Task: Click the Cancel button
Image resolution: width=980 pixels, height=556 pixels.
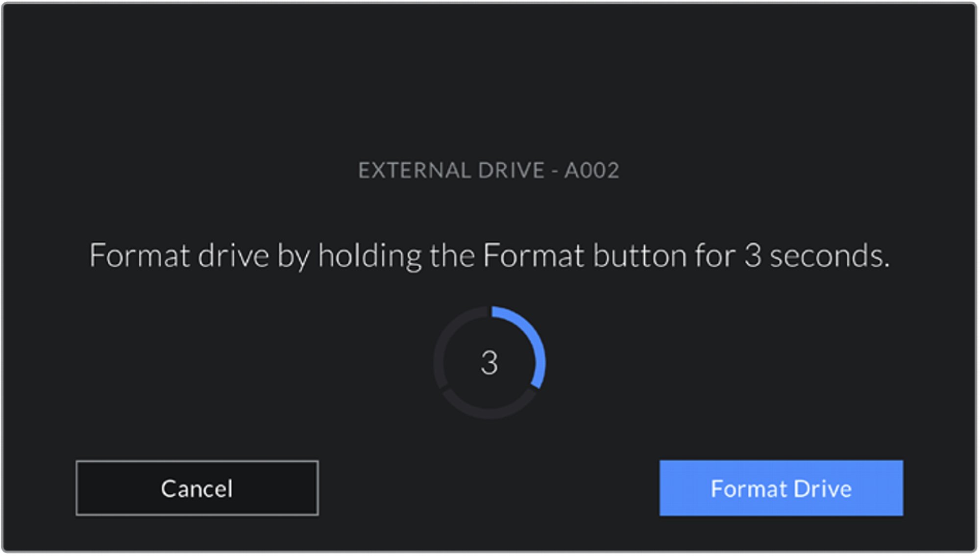Action: pyautogui.click(x=197, y=488)
